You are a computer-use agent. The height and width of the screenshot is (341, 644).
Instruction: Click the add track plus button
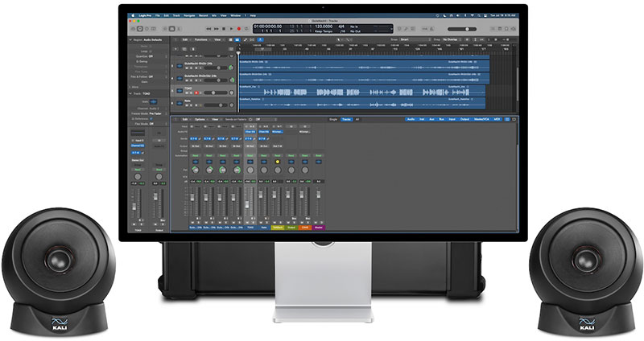[x=175, y=49]
